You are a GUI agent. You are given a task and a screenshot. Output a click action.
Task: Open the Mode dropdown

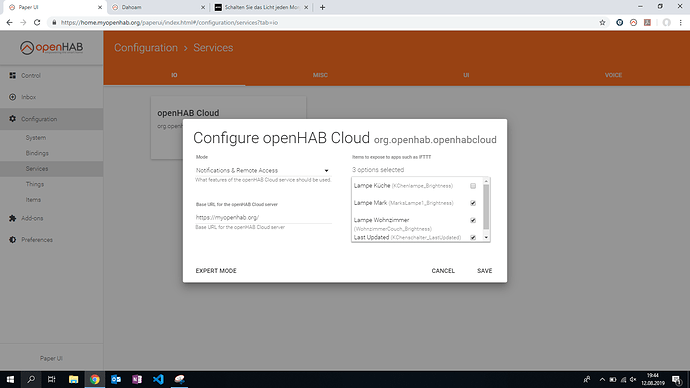click(x=263, y=170)
